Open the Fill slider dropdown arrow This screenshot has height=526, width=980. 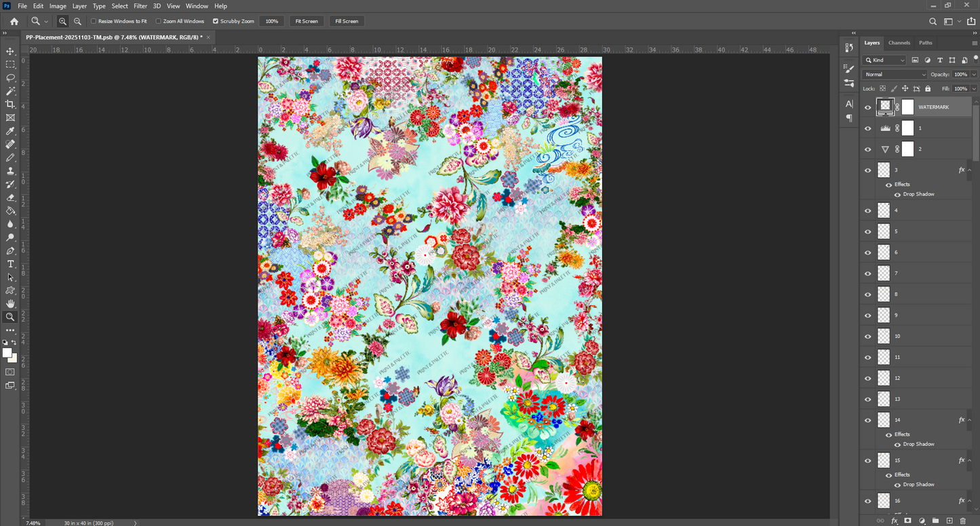click(974, 88)
